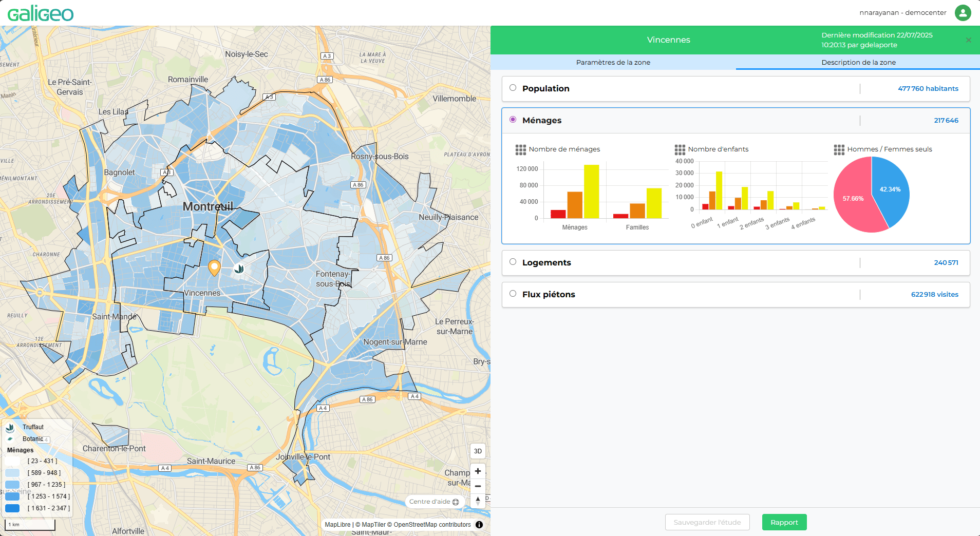Click the darkest blue Ménages legend swatch
Screen dimensions: 980x536
(x=12, y=508)
